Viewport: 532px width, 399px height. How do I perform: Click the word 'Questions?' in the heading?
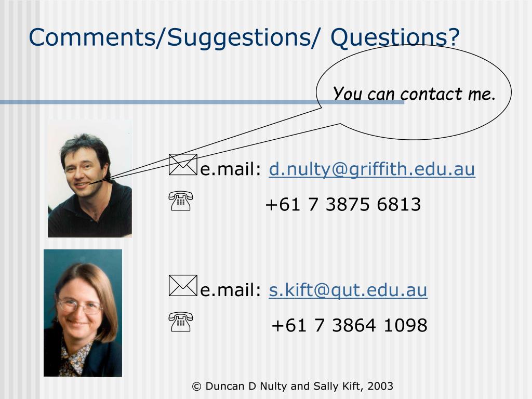coord(395,37)
